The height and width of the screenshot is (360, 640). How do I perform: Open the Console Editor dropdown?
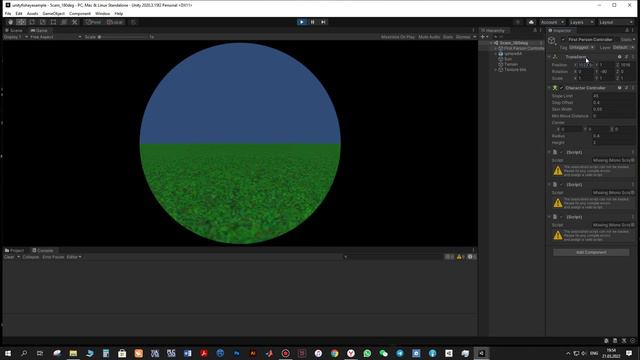pyautogui.click(x=74, y=257)
